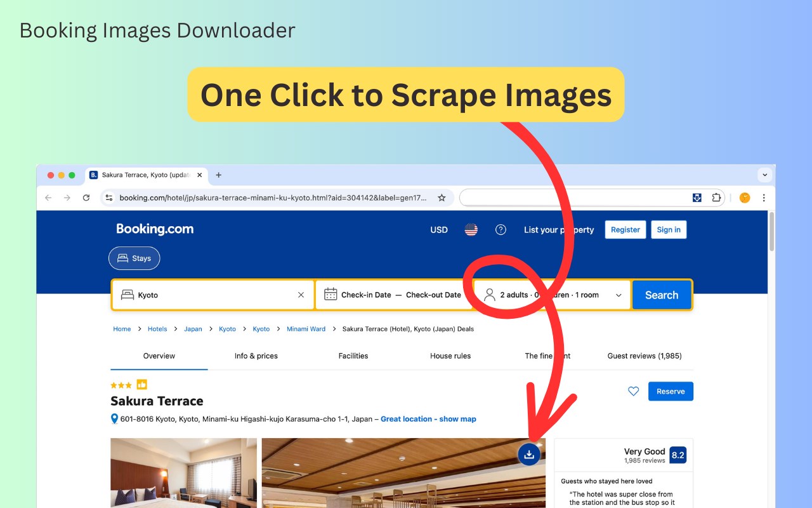The image size is (812, 508).
Task: Click the yellow thumbs-up preferred badge
Action: click(x=141, y=384)
